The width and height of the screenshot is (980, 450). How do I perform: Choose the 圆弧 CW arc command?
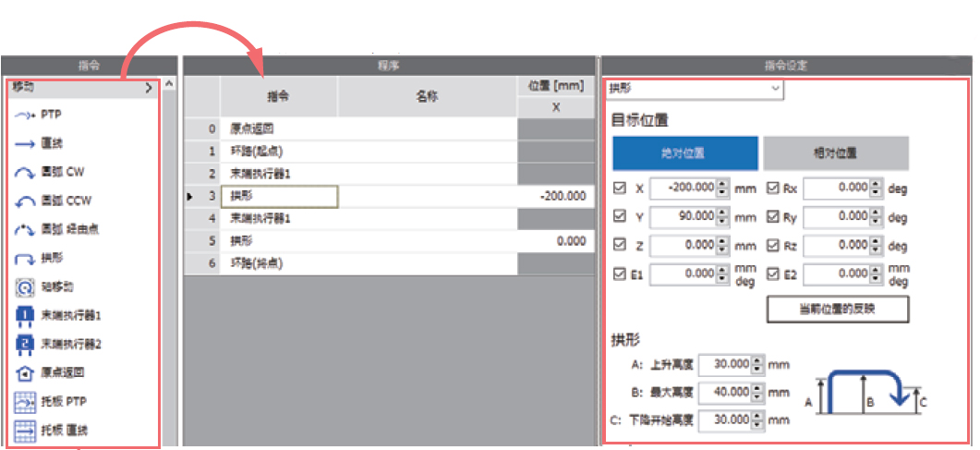click(x=24, y=173)
